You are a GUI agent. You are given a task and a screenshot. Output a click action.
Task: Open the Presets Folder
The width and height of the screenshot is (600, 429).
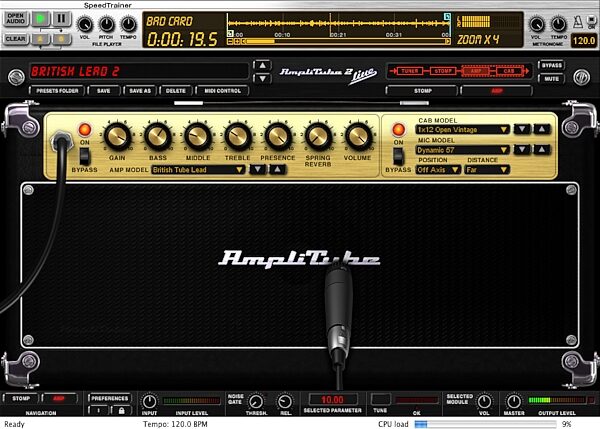point(57,91)
